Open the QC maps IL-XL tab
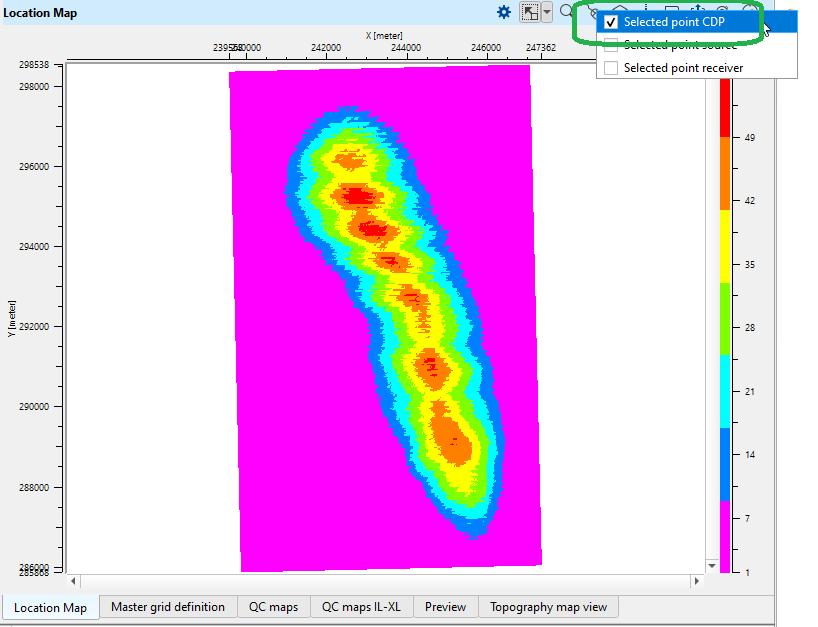The image size is (818, 627). point(361,607)
